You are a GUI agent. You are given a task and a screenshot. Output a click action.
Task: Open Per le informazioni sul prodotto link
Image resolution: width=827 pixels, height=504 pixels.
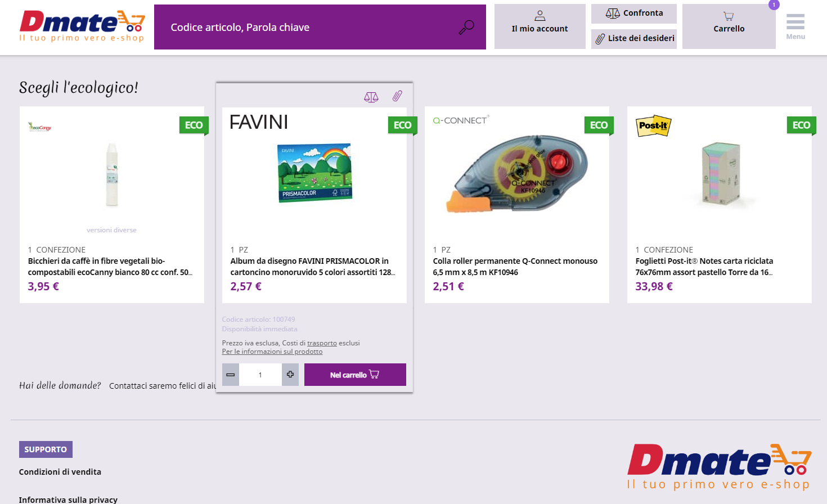(272, 352)
